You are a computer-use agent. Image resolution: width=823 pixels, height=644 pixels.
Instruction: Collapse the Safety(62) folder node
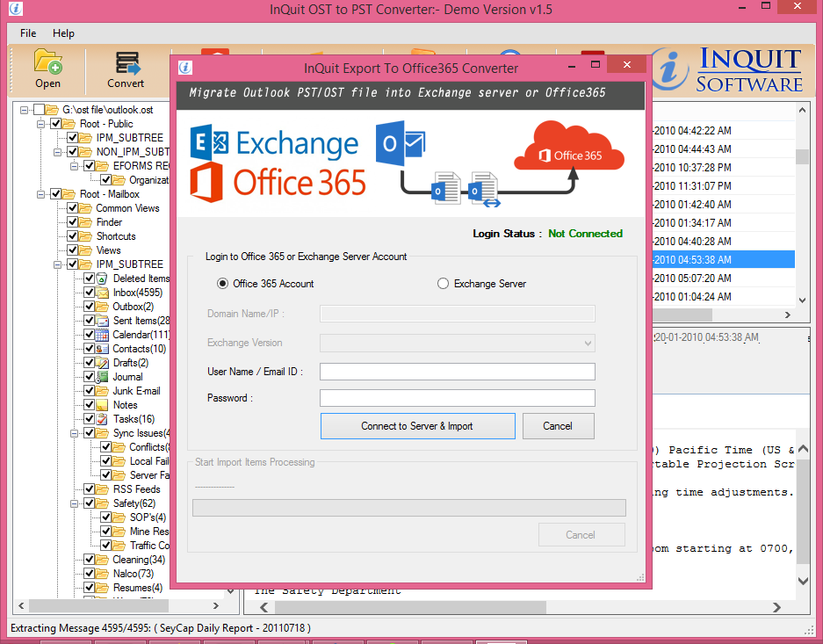[x=75, y=503]
